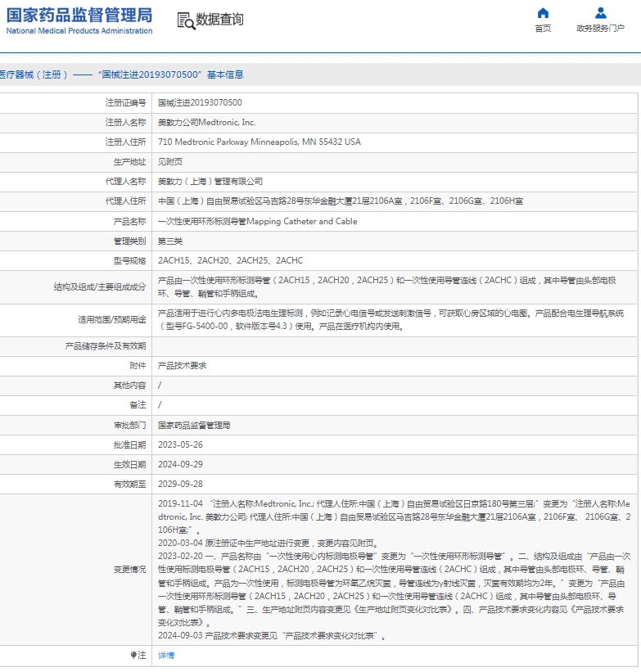Click the 见附页 production address value
The width and height of the screenshot is (641, 672).
click(170, 161)
